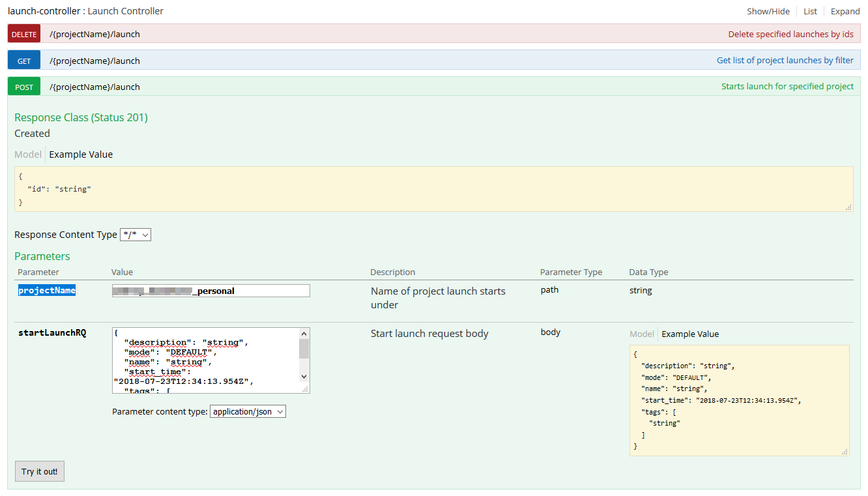Collapse the POST /{projectName}/launch operation

point(94,86)
